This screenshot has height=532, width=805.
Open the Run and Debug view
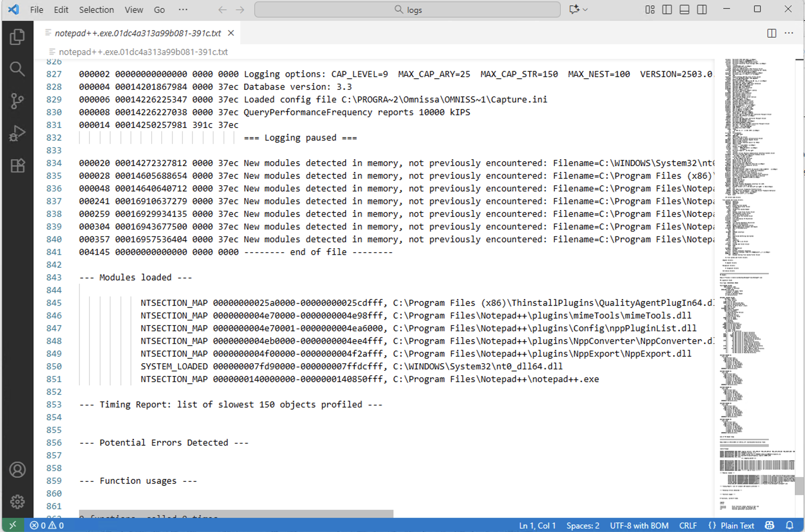[x=17, y=133]
